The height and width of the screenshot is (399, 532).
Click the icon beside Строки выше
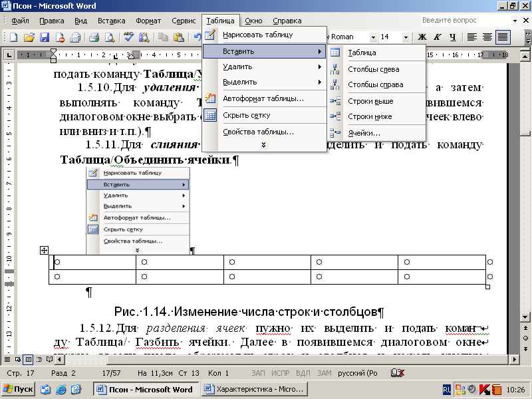(335, 101)
